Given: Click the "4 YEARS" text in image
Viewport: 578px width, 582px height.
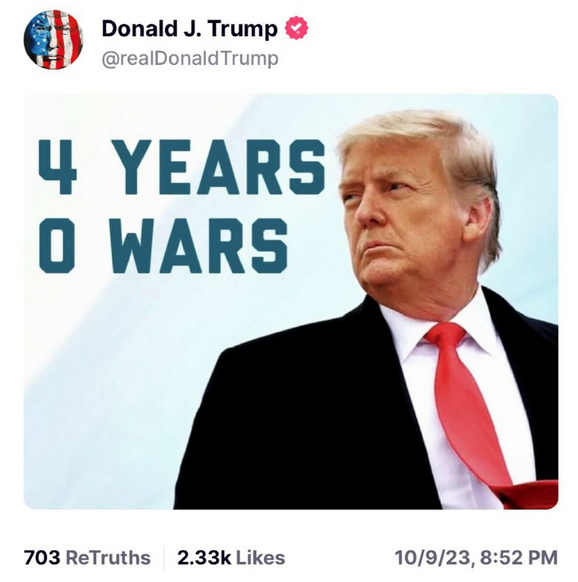Looking at the screenshot, I should click(x=182, y=167).
